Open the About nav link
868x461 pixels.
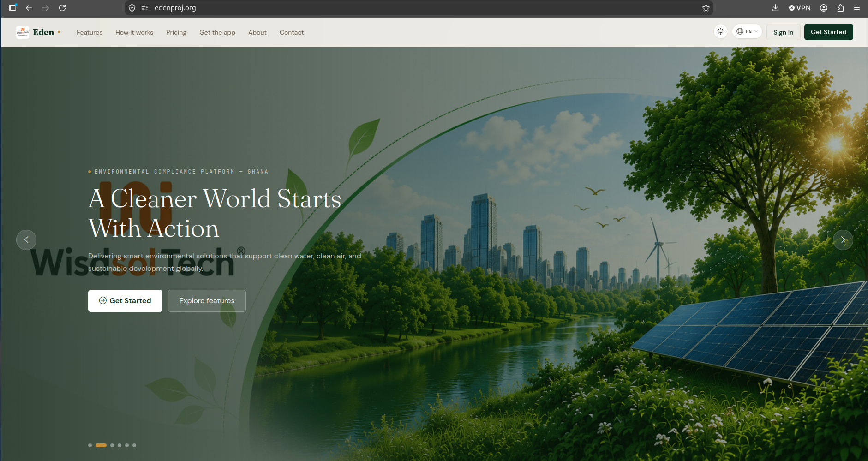[257, 32]
